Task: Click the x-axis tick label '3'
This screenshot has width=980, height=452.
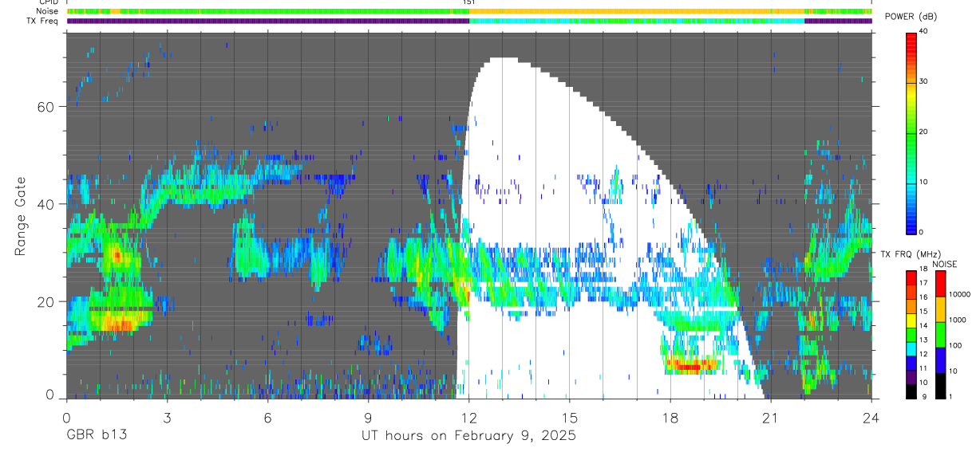Action: click(167, 417)
